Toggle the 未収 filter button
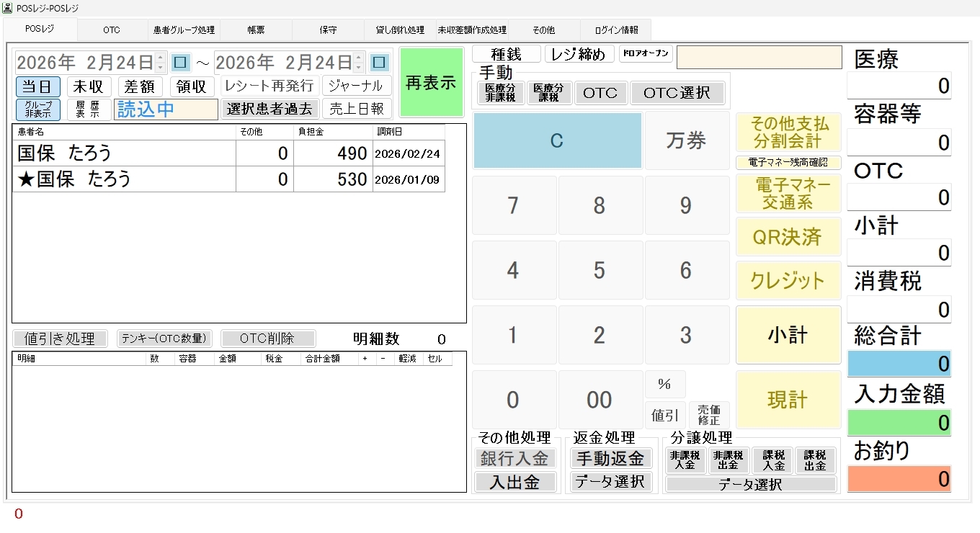980x533 pixels. click(89, 86)
